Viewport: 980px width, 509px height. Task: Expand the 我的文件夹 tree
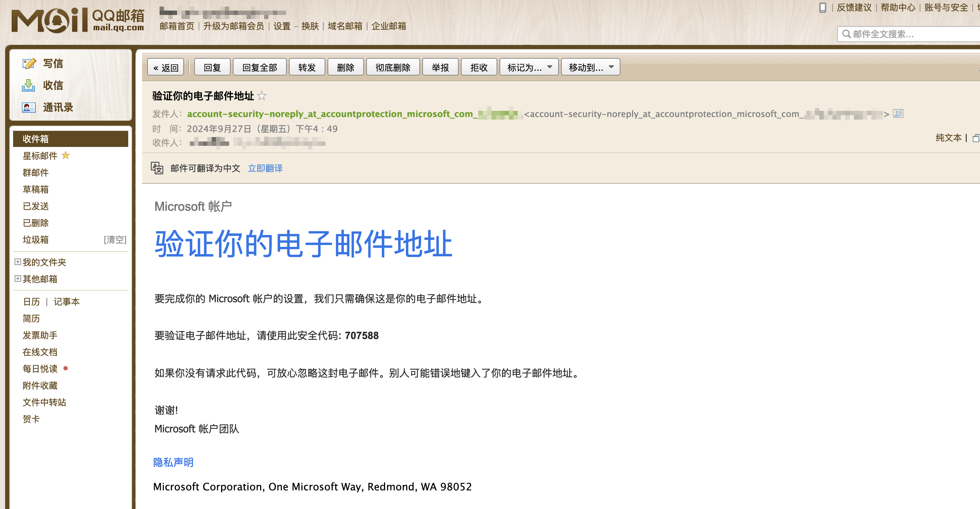(17, 262)
